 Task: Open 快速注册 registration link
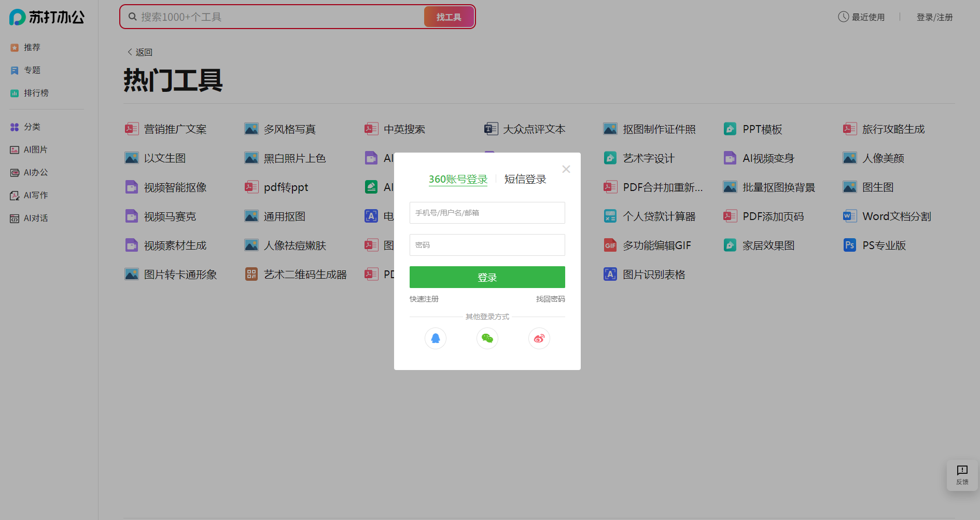424,298
